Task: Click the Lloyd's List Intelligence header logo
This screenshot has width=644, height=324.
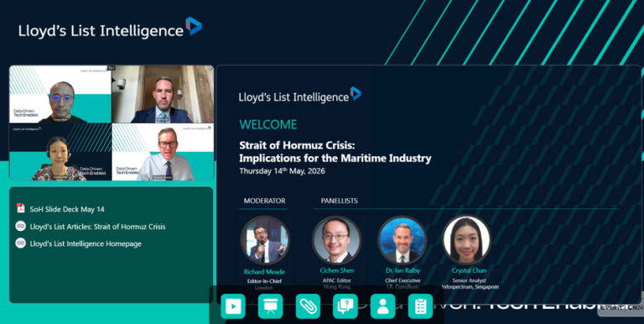Action: coord(110,28)
